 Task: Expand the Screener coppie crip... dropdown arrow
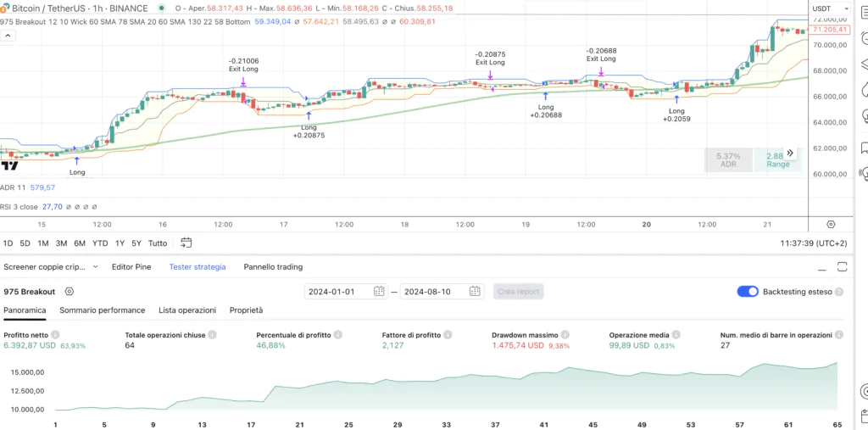click(x=95, y=267)
